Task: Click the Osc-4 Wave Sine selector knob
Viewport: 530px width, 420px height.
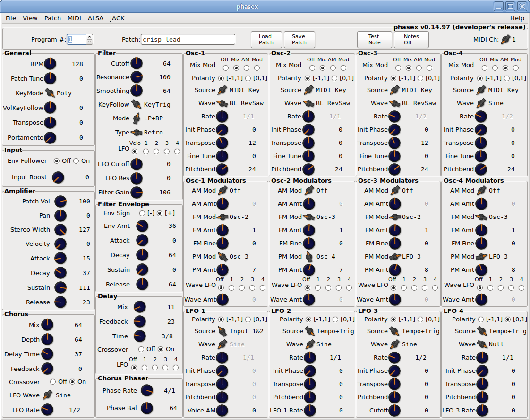Action: pos(481,103)
